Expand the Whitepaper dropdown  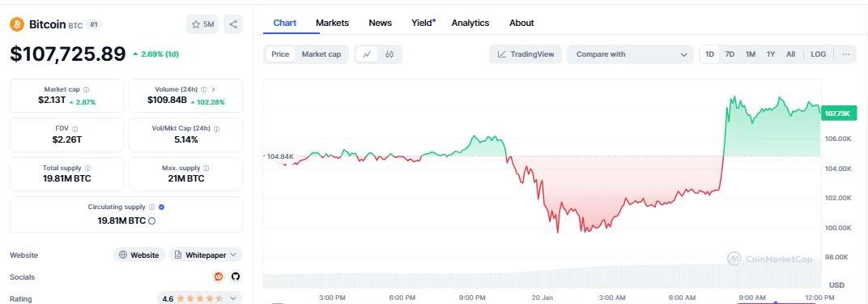click(x=206, y=255)
